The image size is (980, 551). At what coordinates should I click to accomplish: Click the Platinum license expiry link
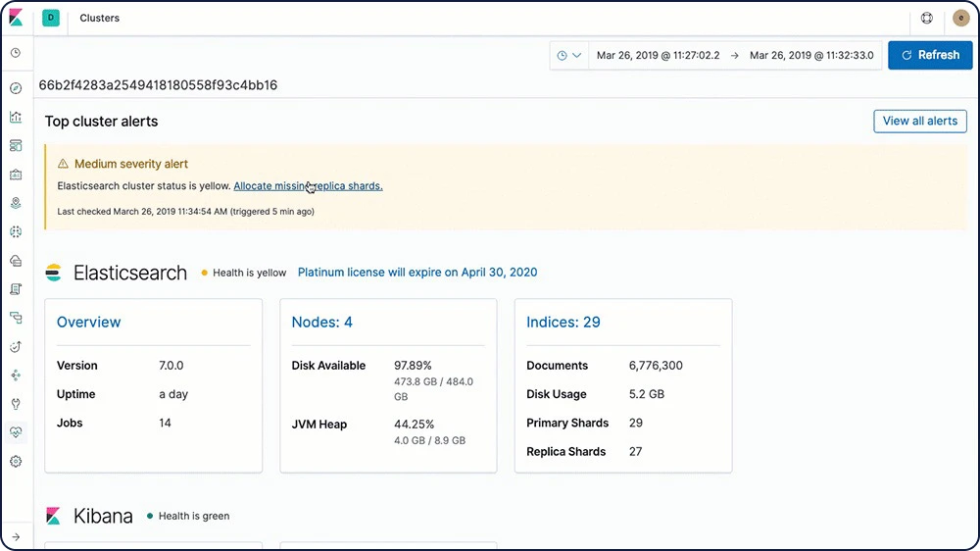tap(417, 272)
